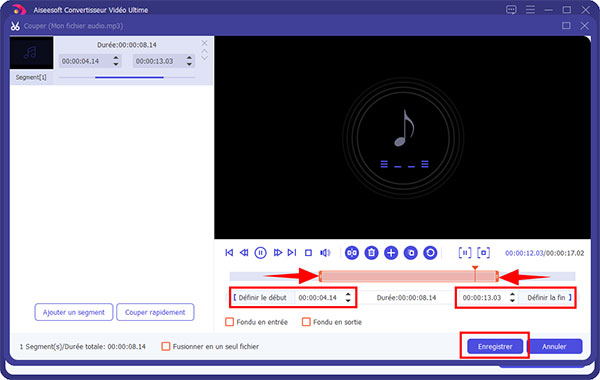
Task: Move Segment[1] up in list
Action: (204, 51)
